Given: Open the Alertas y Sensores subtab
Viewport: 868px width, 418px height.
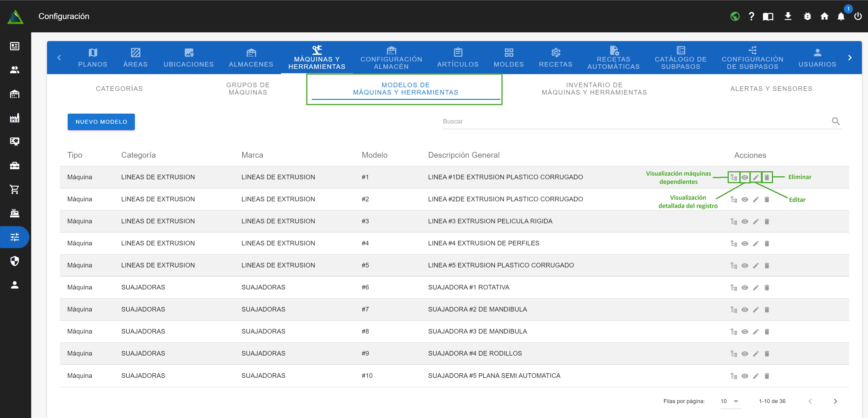Looking at the screenshot, I should coord(771,89).
